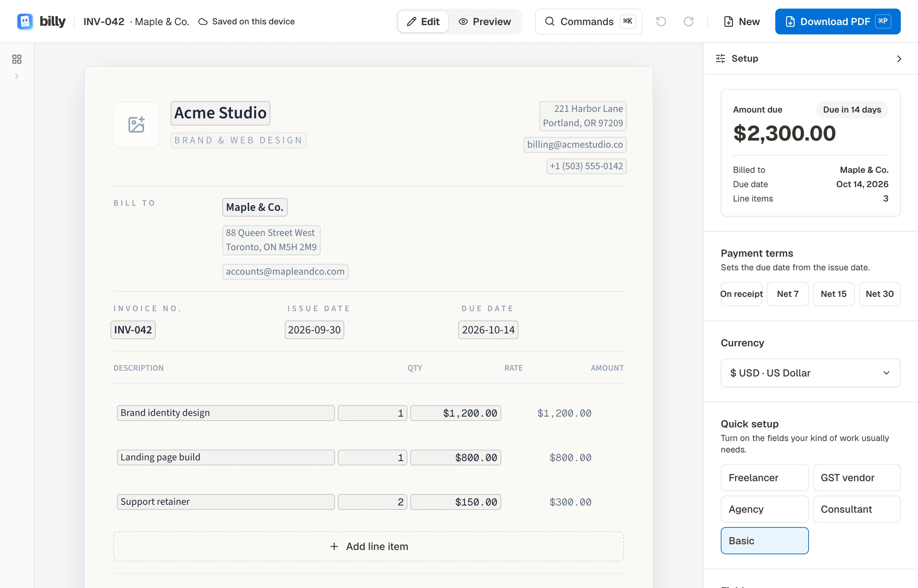Select the Basic quick setup preset
This screenshot has width=918, height=588.
point(765,541)
